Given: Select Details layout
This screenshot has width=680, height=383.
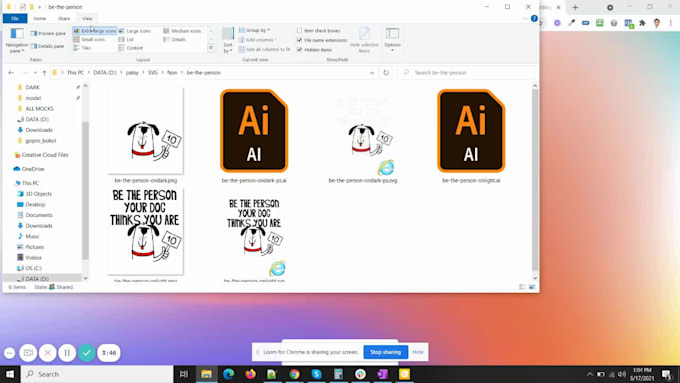Looking at the screenshot, I should click(x=175, y=39).
